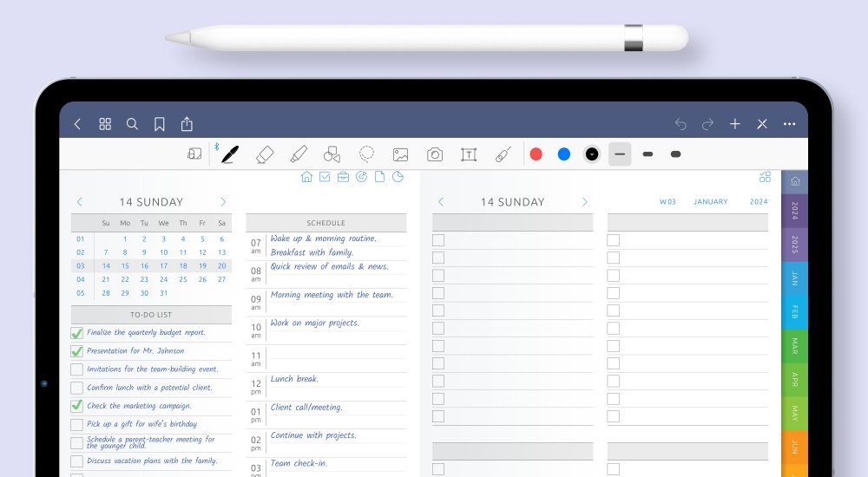Bookmark the current page
This screenshot has height=477, width=868.
160,124
